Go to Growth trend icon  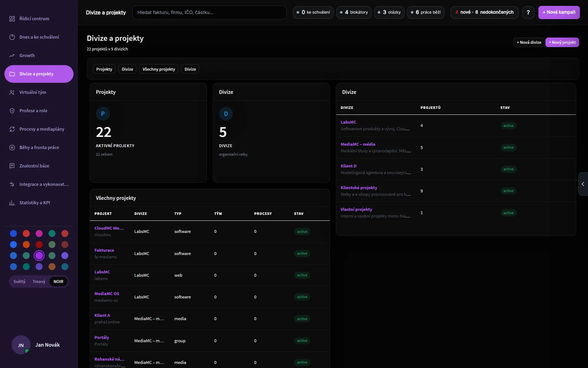coord(12,56)
